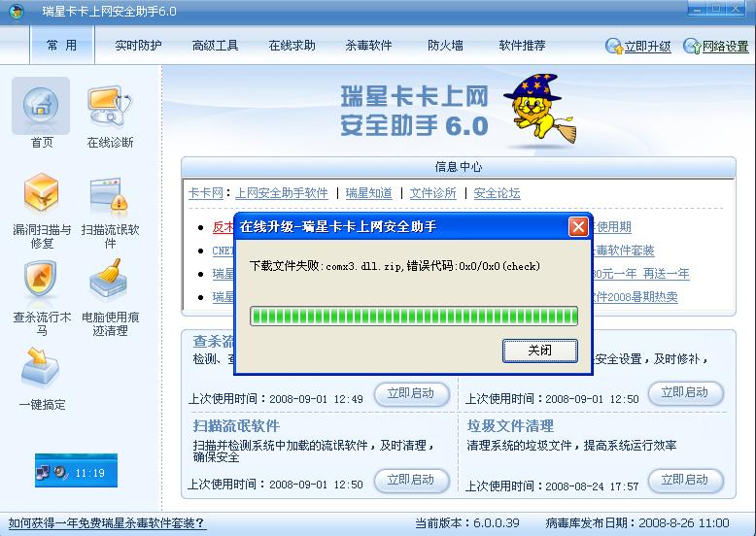
Task: Click 如何获得一年免费瑞星杀毒软件套装 link
Action: click(x=107, y=523)
